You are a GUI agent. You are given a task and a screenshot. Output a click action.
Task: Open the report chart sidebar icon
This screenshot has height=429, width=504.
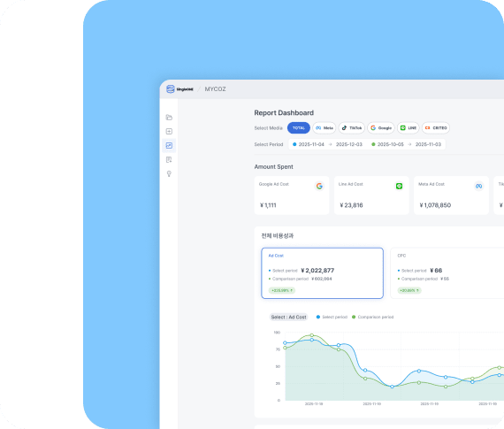coord(169,145)
